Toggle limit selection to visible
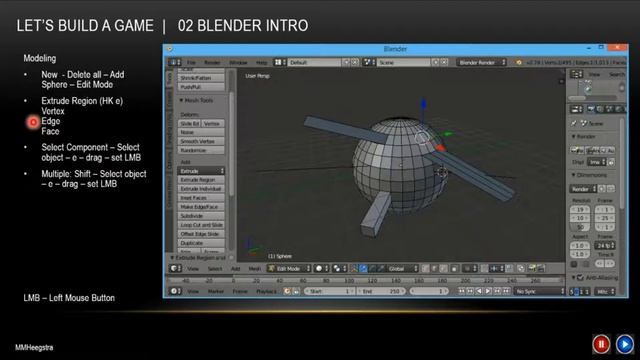 [454, 268]
